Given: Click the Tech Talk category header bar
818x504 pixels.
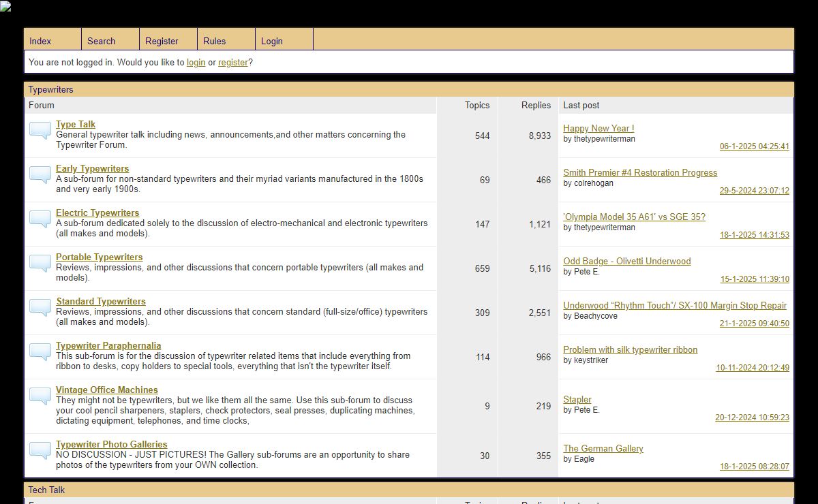Looking at the screenshot, I should [409, 490].
